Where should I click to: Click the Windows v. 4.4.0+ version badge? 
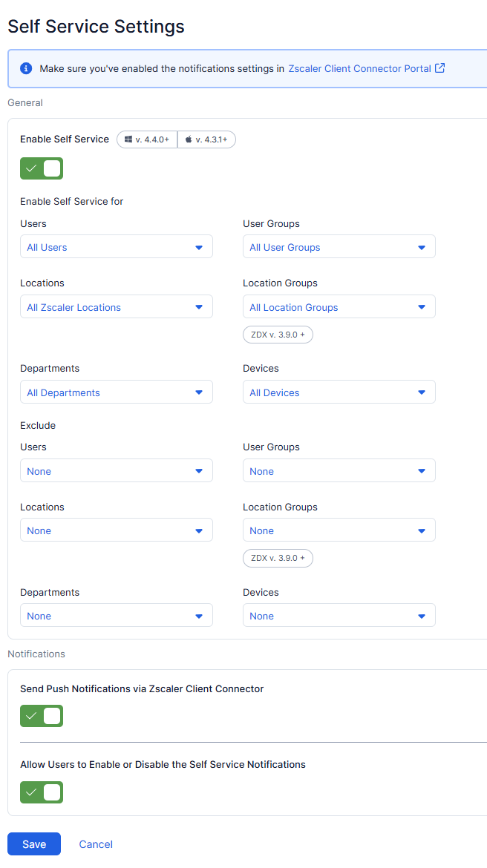point(147,139)
